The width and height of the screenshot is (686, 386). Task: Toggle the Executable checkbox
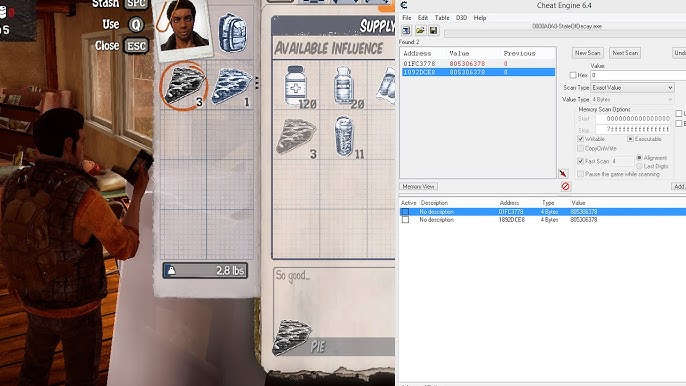[x=630, y=139]
